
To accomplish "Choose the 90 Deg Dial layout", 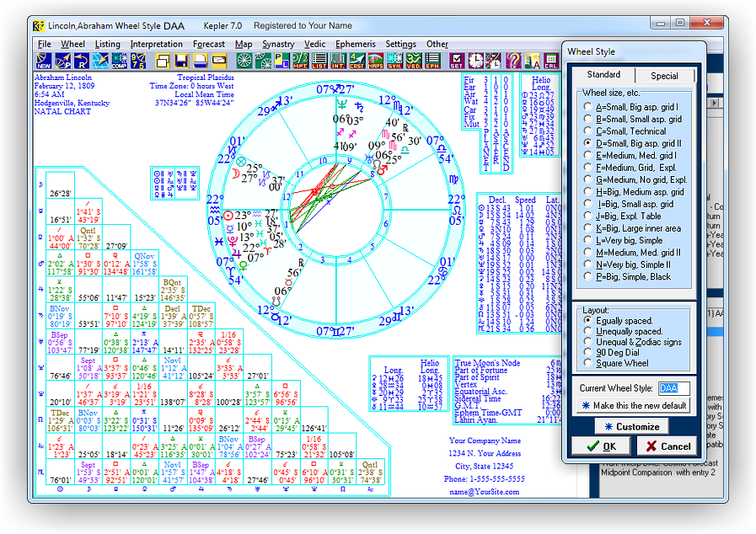I will pyautogui.click(x=611, y=352).
